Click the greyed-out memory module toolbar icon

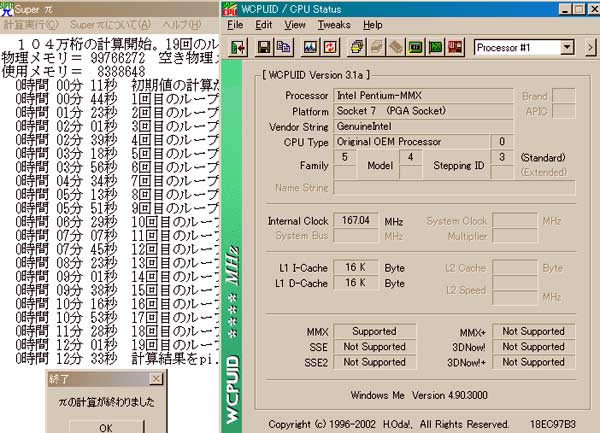point(396,47)
